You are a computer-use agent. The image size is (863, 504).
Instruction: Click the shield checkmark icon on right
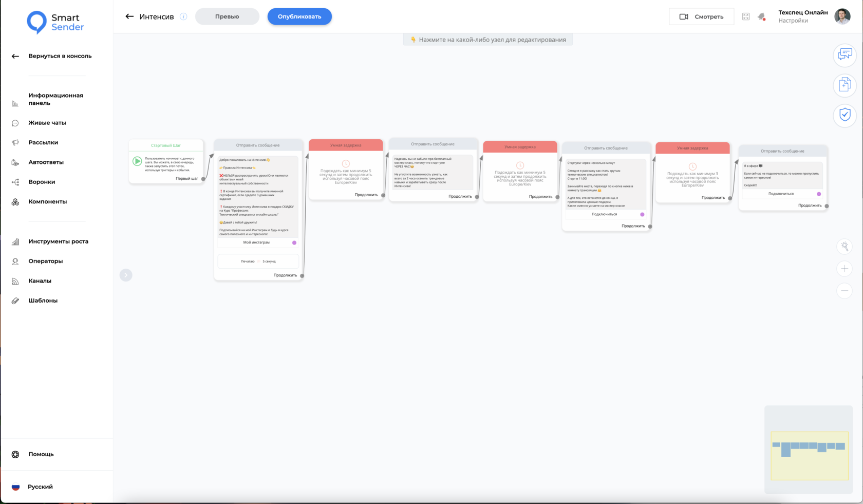point(845,115)
